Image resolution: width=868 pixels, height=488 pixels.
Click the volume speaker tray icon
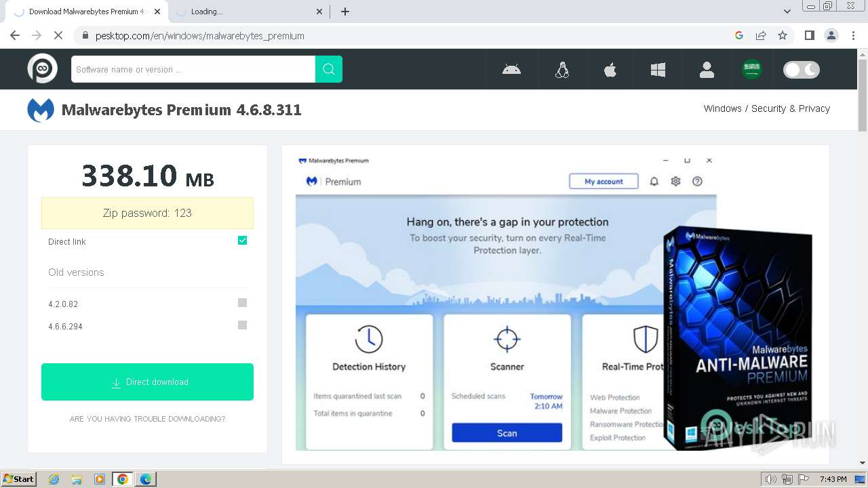[x=770, y=479]
